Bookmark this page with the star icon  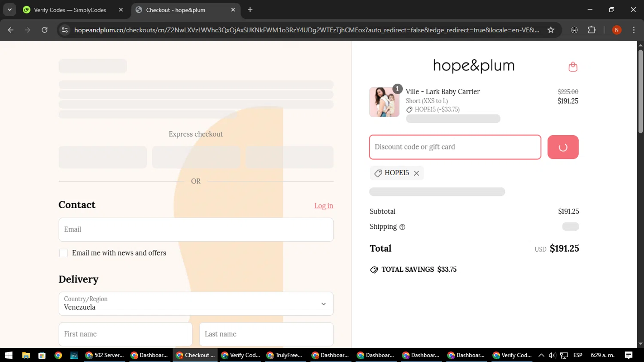tap(551, 30)
